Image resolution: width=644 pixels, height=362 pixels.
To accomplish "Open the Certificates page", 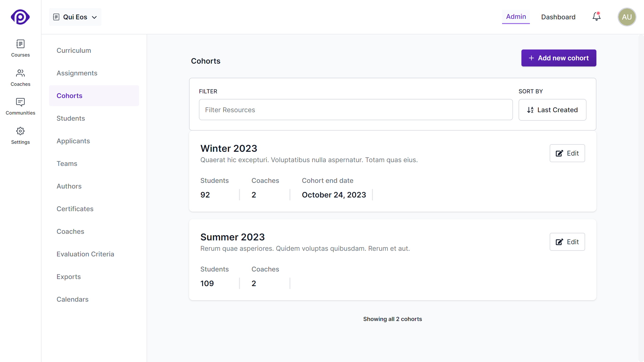I will (x=75, y=209).
